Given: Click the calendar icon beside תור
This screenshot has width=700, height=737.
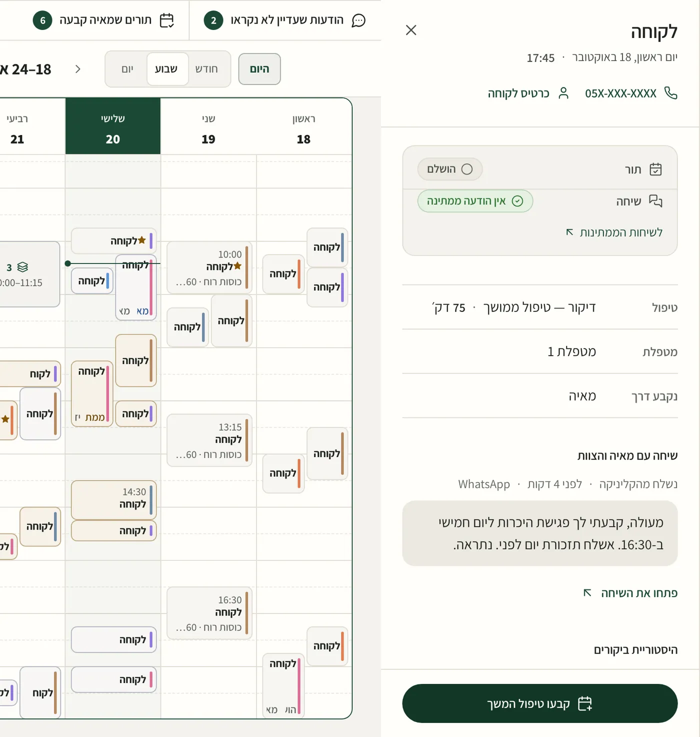Looking at the screenshot, I should tap(655, 169).
